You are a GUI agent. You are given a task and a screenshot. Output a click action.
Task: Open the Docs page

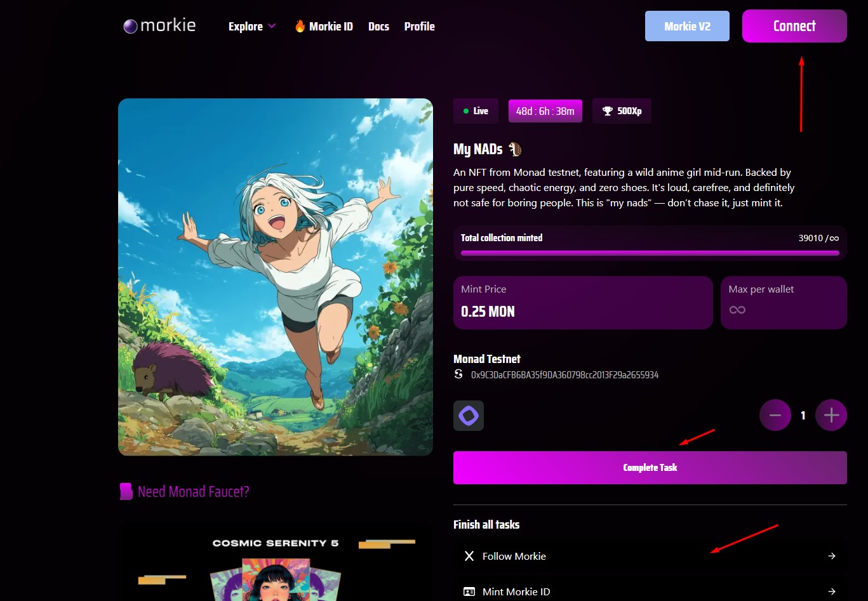pyautogui.click(x=378, y=26)
